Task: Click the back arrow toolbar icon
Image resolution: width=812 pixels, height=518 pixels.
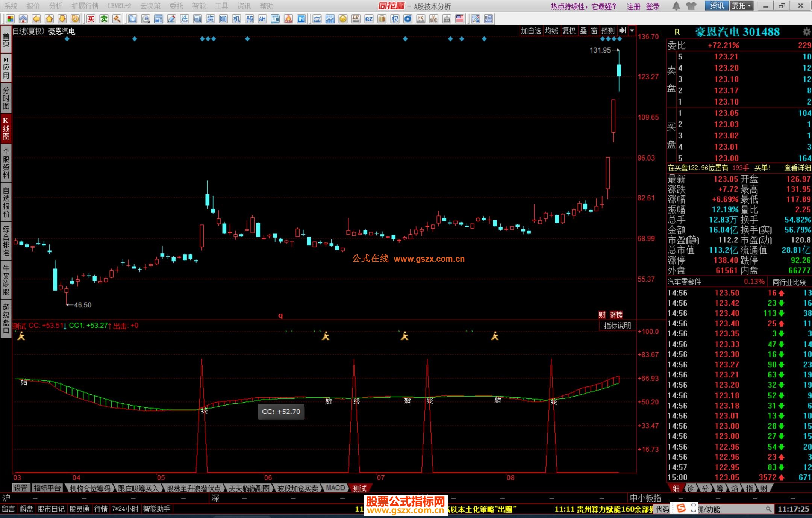Action: [x=36, y=19]
